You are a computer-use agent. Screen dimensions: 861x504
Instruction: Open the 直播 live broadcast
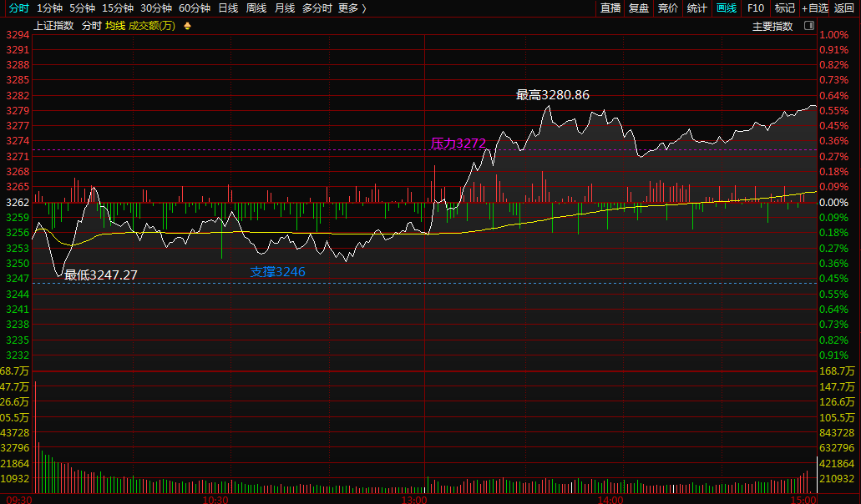tap(610, 8)
